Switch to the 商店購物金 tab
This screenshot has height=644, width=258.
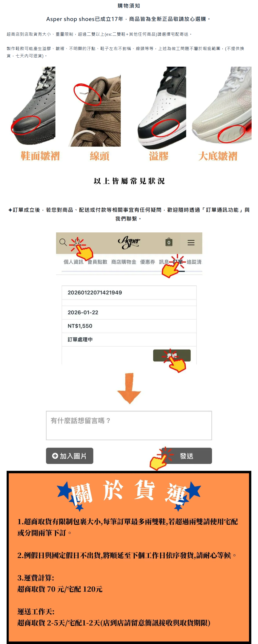124,262
